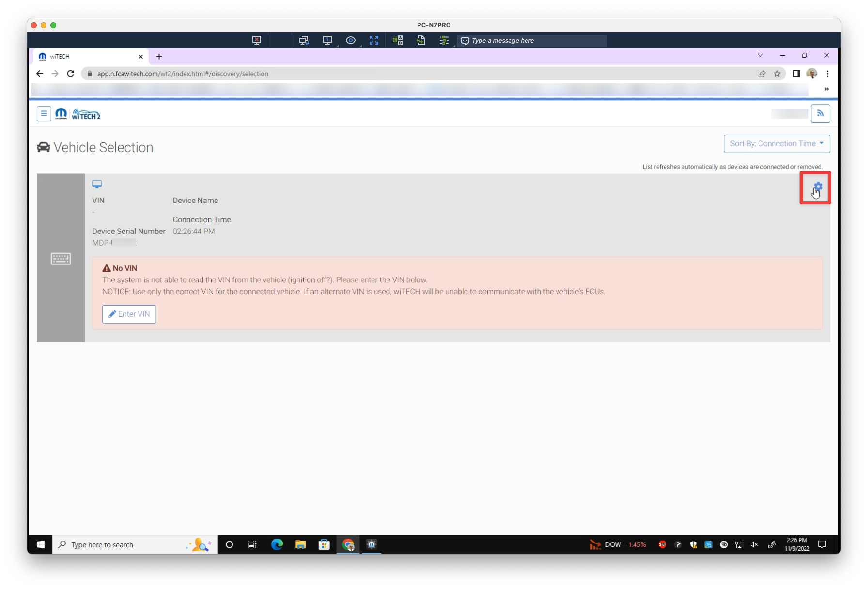The width and height of the screenshot is (868, 590).
Task: Open device settings gear icon
Action: pos(818,186)
